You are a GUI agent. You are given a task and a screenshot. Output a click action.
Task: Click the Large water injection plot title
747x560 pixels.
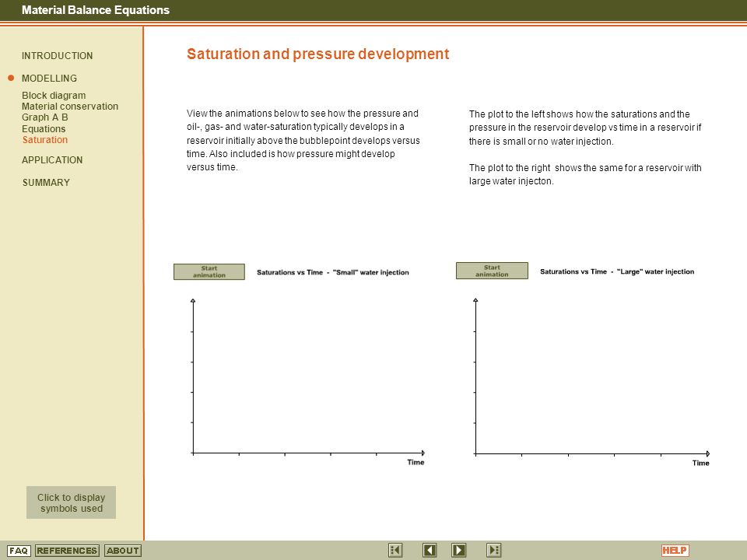point(617,271)
